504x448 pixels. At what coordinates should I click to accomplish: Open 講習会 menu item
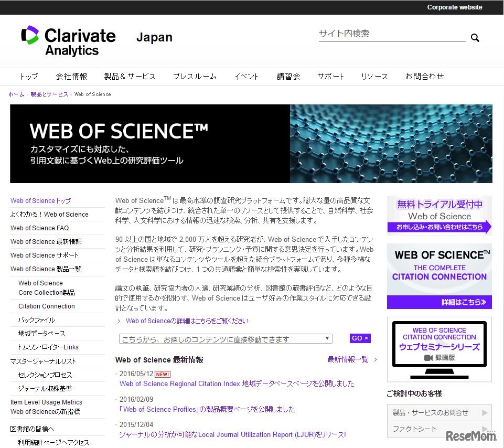coord(288,77)
